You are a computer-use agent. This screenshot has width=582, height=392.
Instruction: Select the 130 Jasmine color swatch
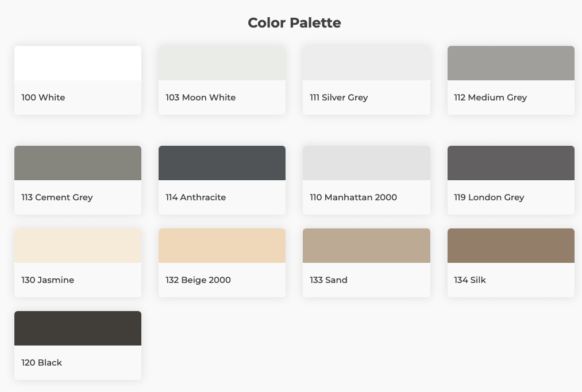coord(78,246)
